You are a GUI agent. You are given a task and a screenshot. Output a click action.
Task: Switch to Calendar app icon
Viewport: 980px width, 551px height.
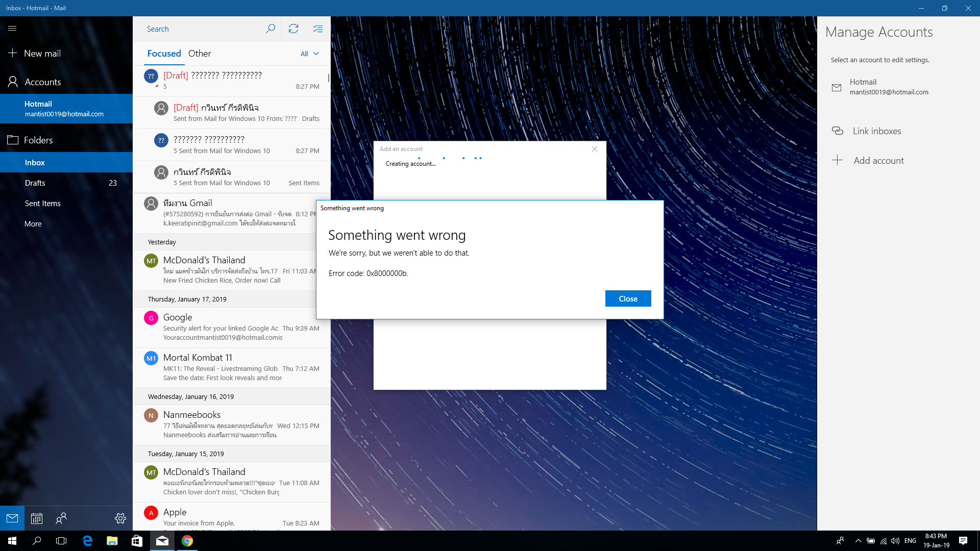click(x=37, y=518)
